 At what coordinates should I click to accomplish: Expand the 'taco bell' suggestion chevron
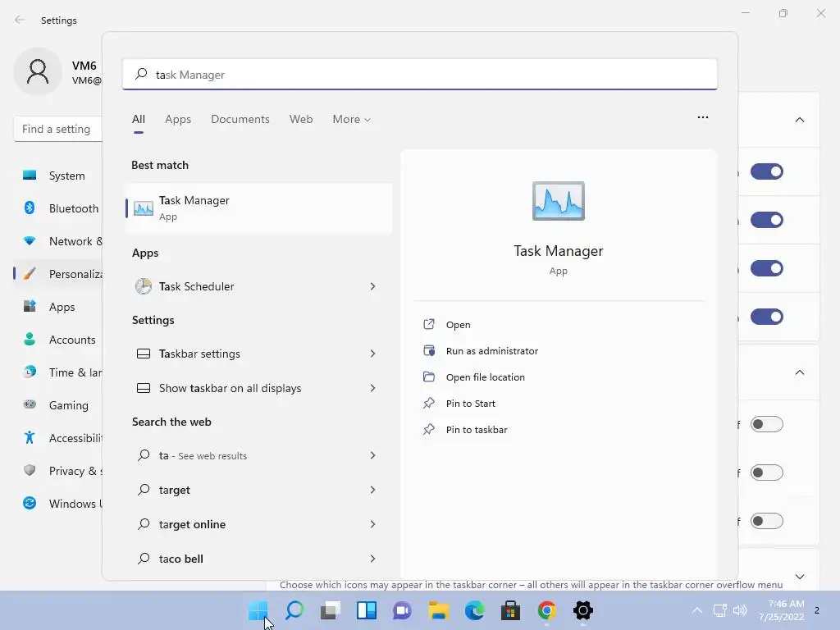373,559
